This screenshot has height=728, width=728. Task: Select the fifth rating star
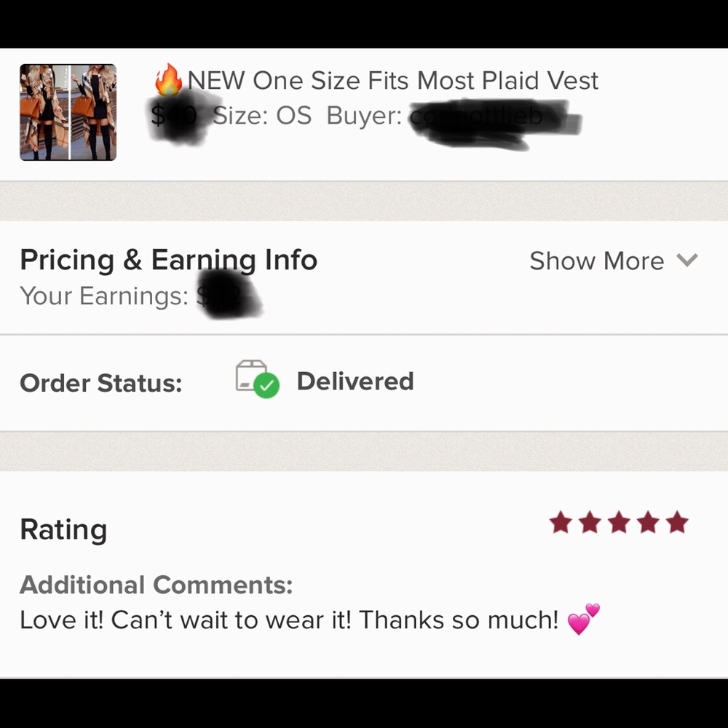coord(677,522)
